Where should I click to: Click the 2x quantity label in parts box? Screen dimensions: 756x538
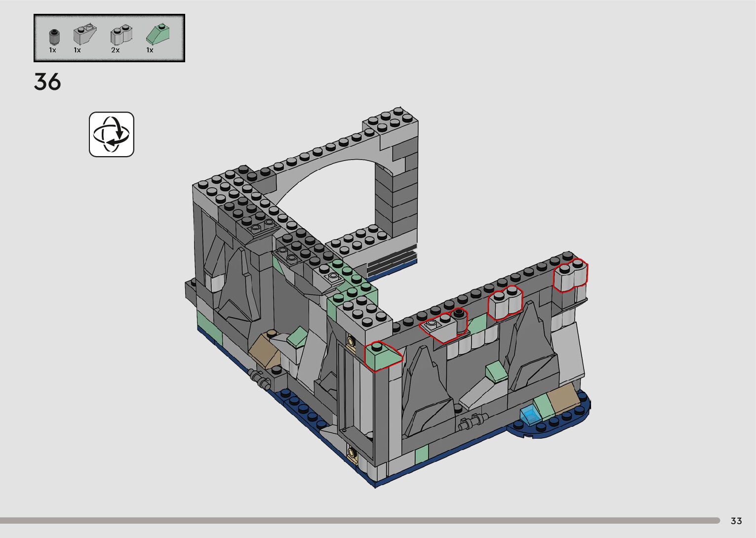click(115, 50)
